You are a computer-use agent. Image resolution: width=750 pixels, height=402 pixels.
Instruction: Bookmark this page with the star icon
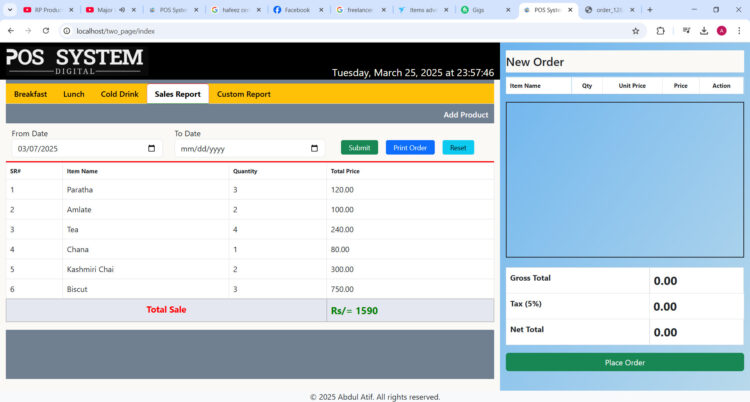click(x=635, y=31)
